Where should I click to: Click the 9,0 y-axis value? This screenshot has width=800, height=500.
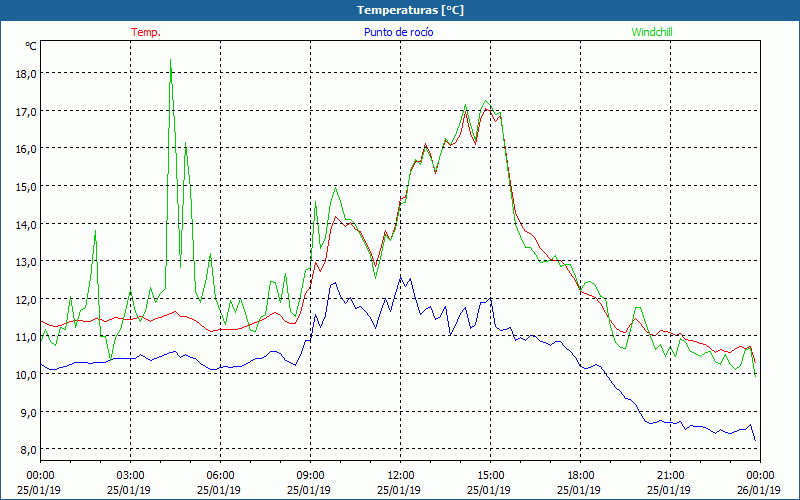(x=29, y=412)
